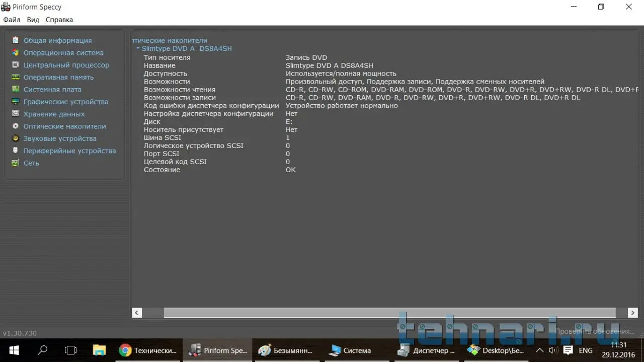Click the version text v1.30.730
Viewport: 644px width, 362px height.
(x=20, y=333)
